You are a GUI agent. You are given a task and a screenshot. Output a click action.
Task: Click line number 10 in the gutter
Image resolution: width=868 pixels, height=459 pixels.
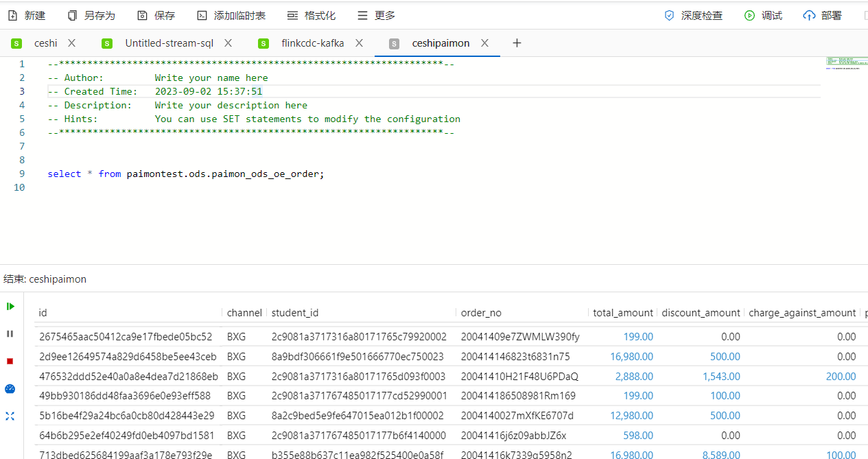tap(19, 187)
